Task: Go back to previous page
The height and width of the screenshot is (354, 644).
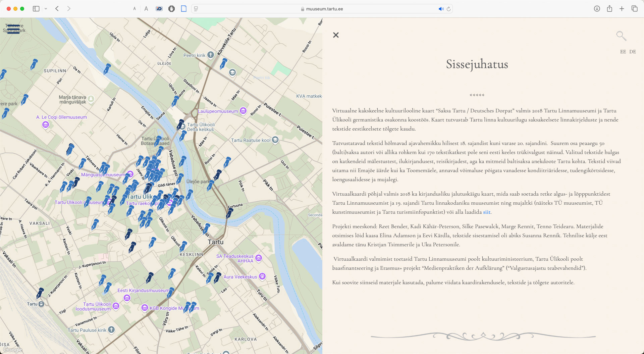Action: [x=57, y=9]
